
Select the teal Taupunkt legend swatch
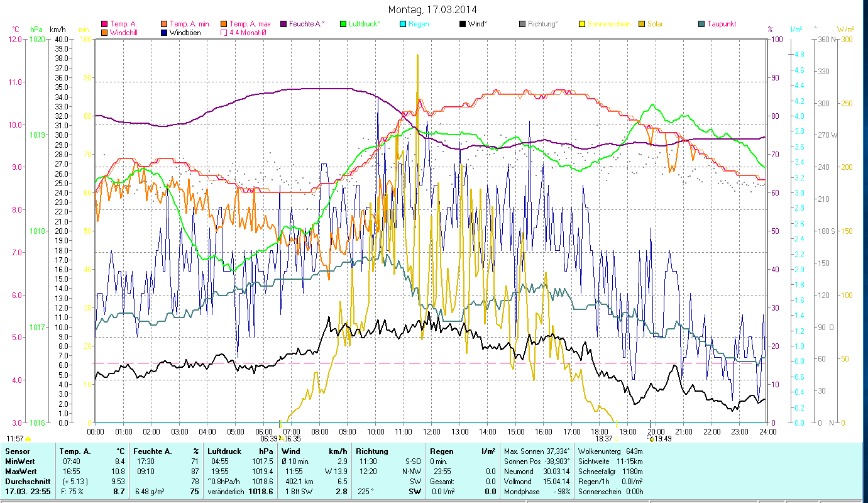(701, 24)
